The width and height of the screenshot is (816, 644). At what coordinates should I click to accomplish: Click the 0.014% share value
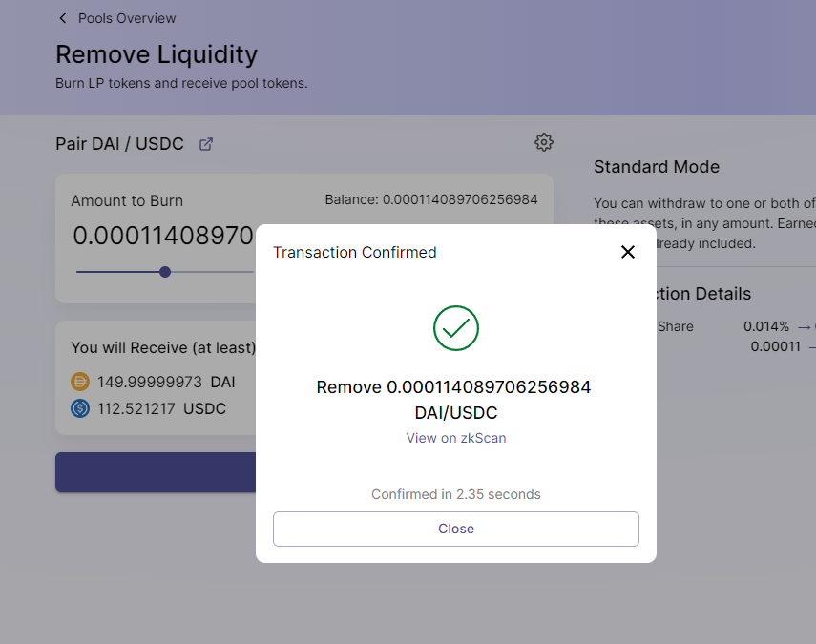pos(766,326)
